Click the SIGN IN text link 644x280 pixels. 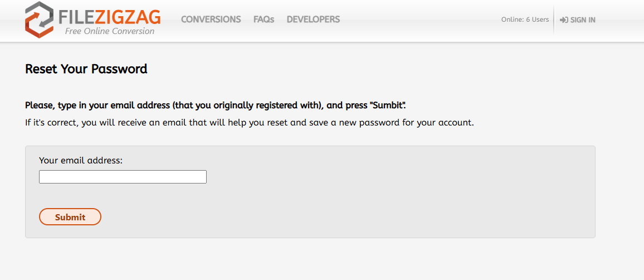(583, 20)
